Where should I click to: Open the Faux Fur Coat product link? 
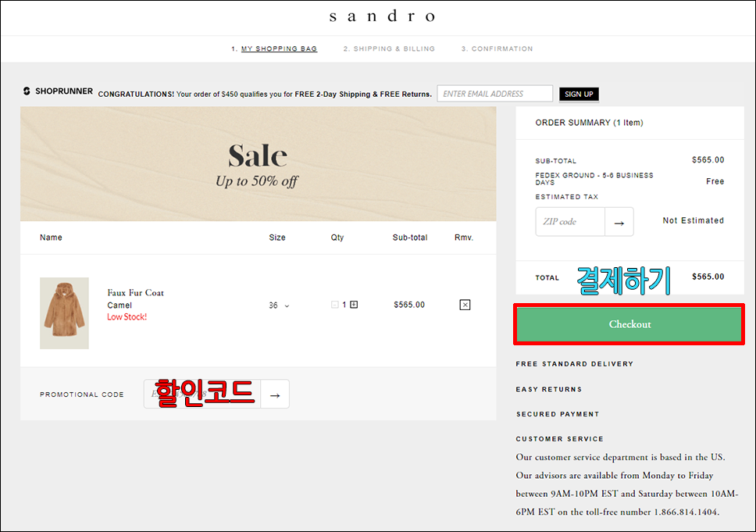pos(135,293)
